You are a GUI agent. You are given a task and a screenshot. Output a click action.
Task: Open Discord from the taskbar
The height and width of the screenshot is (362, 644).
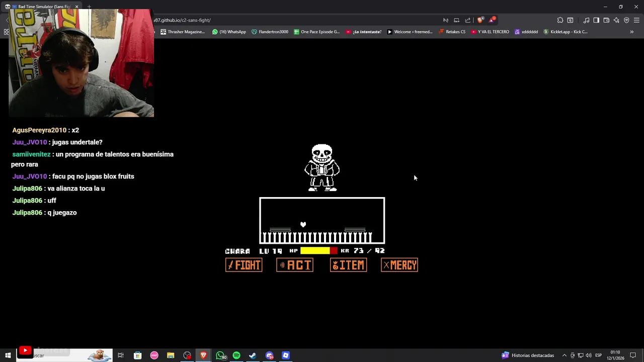pyautogui.click(x=269, y=355)
